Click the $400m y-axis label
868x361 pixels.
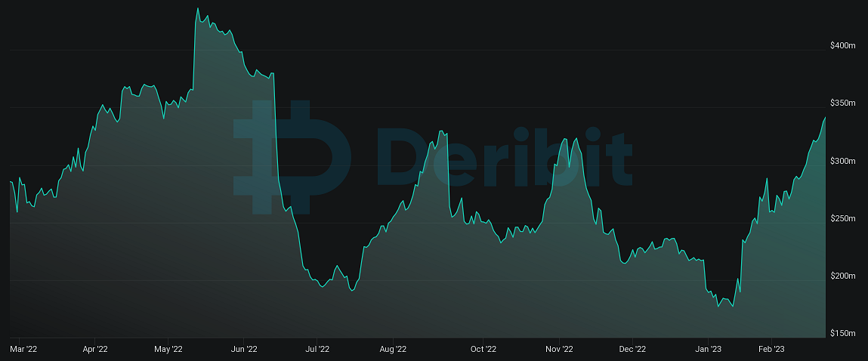(x=843, y=46)
